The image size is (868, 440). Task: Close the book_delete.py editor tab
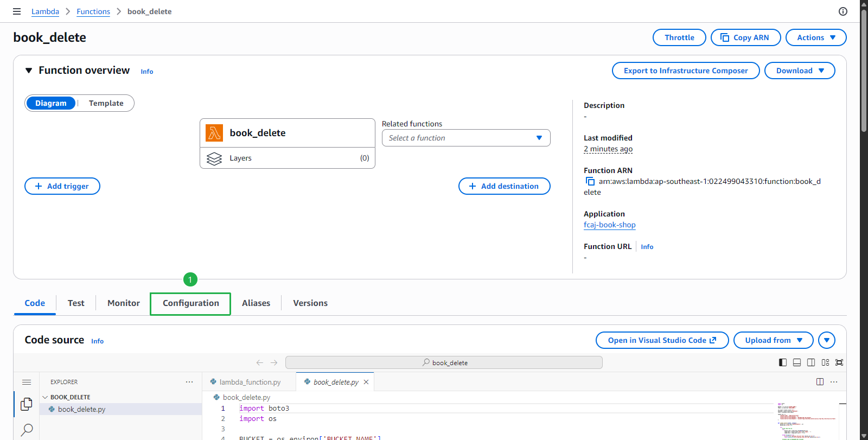point(366,382)
